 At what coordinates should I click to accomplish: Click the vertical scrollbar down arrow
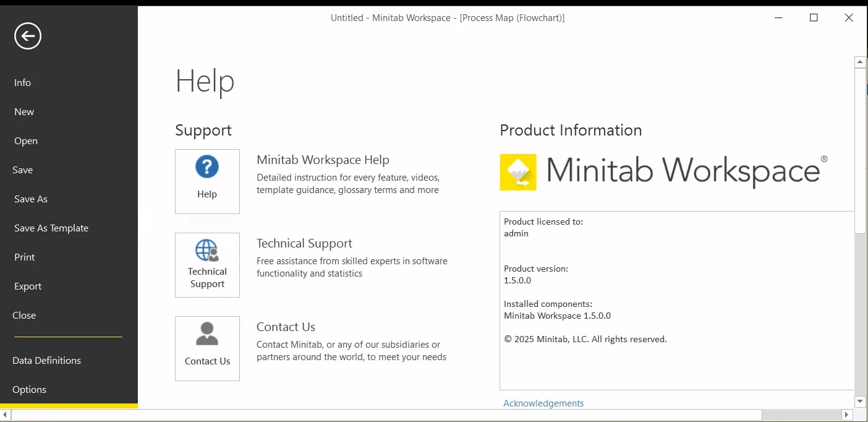[860, 402]
